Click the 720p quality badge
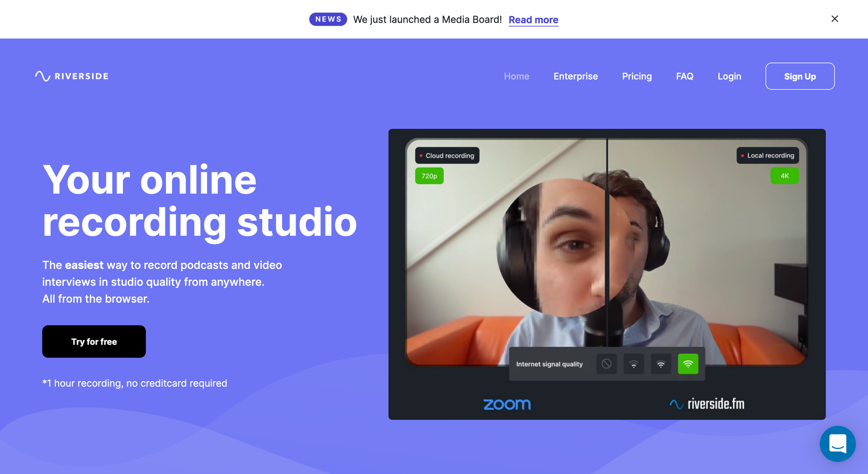868x474 pixels. pyautogui.click(x=429, y=176)
